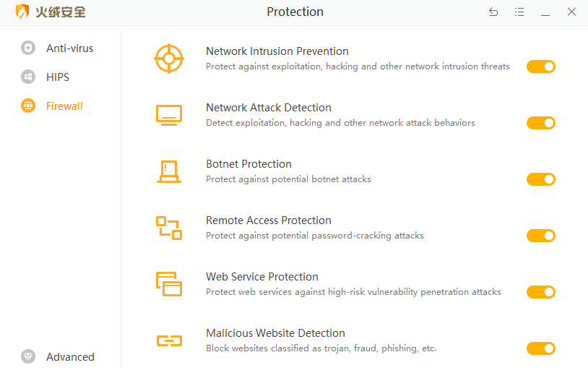Click the Network Attack Detection monitor icon
The width and height of the screenshot is (588, 386).
coord(169,115)
